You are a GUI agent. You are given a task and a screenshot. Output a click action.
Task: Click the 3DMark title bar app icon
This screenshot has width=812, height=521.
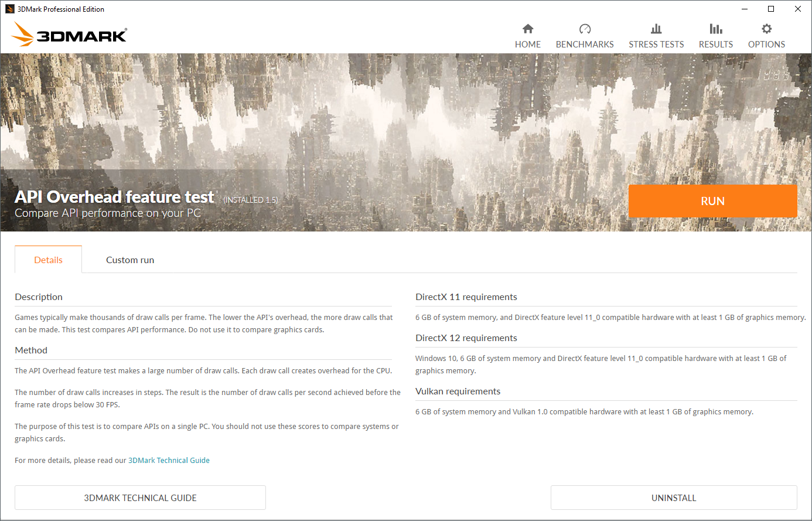pyautogui.click(x=9, y=9)
